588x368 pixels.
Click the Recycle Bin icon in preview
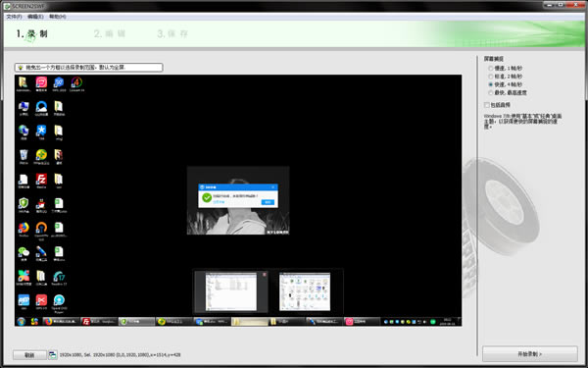[24, 156]
